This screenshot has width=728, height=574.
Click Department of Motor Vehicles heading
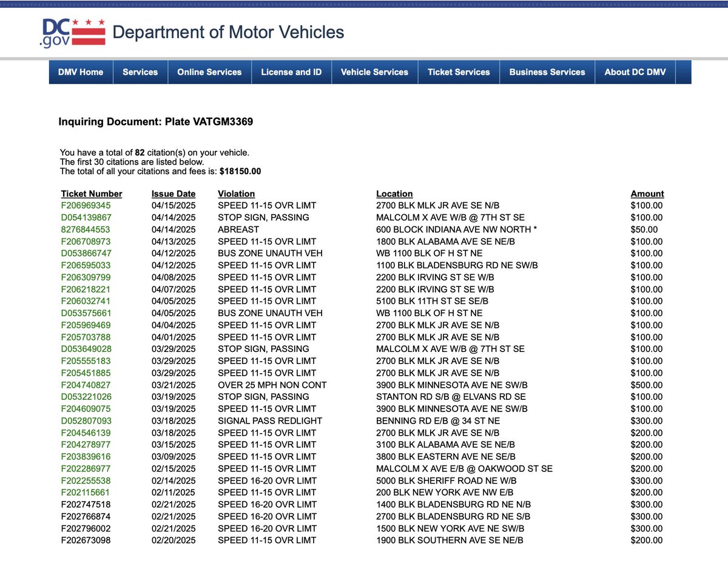[229, 32]
